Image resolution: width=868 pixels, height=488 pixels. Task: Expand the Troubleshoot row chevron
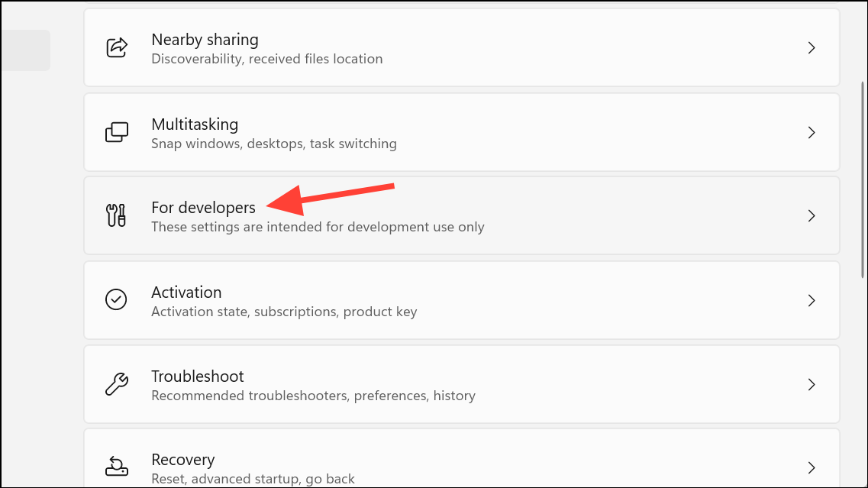[x=812, y=384]
